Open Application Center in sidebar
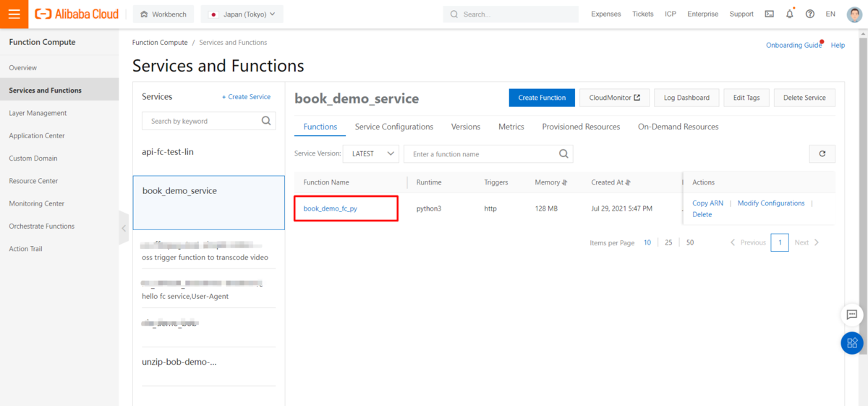This screenshot has height=406, width=868. [59, 135]
